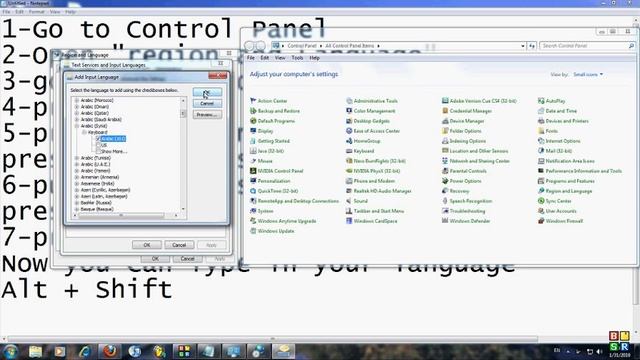Open User Accounts item
Screen dimensions: 640x360
[x=558, y=211]
